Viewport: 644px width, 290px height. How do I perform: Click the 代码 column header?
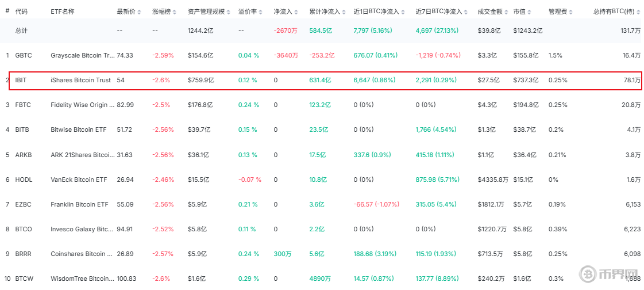point(21,12)
